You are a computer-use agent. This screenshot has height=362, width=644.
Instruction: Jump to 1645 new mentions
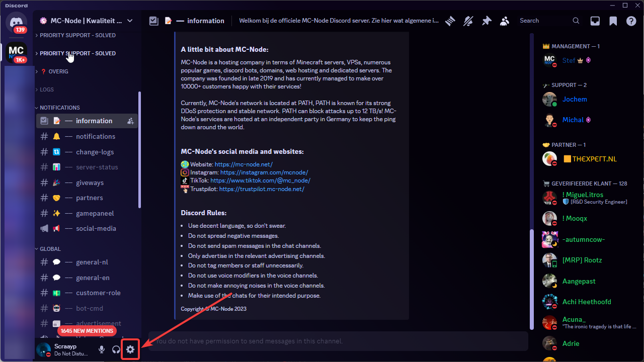coord(87,331)
